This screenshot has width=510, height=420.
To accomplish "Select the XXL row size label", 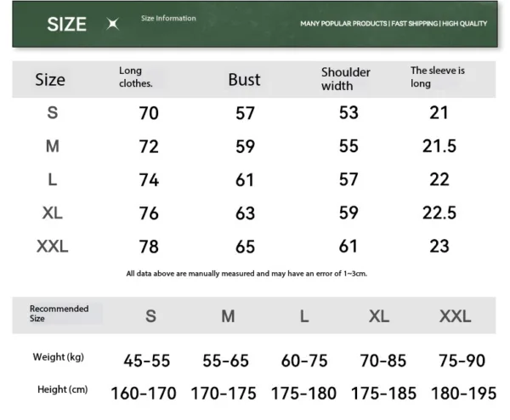I will click(52, 247).
